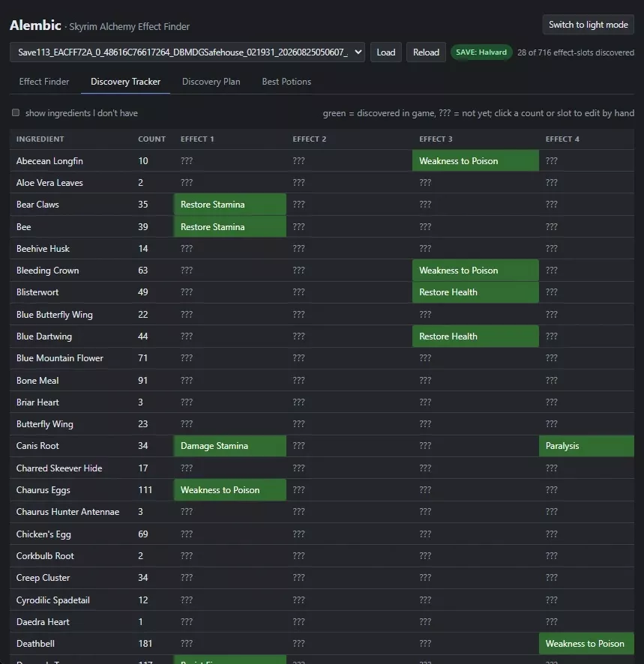Edit Bleeding Crown count 63
644x664 pixels.
143,271
